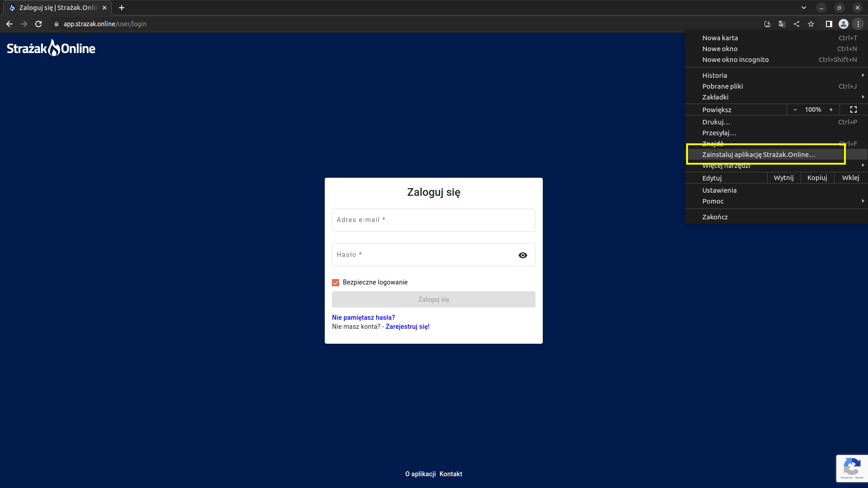Click Zakończ menu item
Viewport: 868px width, 488px height.
(776, 217)
